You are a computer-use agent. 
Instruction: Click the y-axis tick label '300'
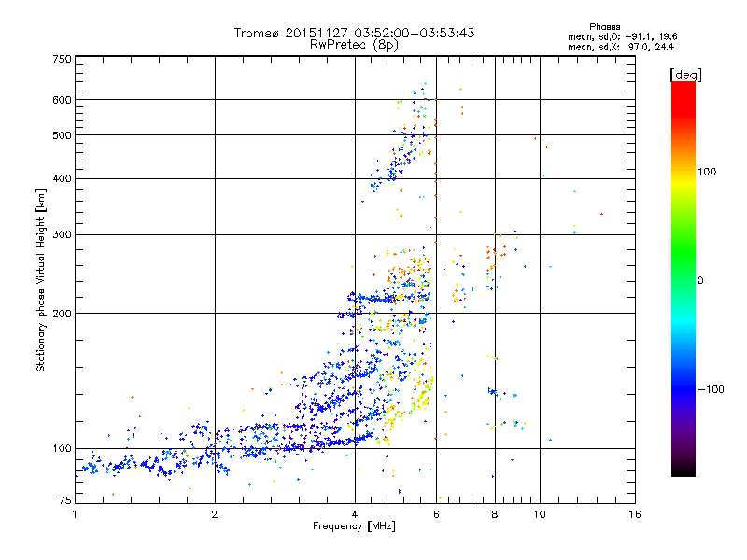(62, 234)
